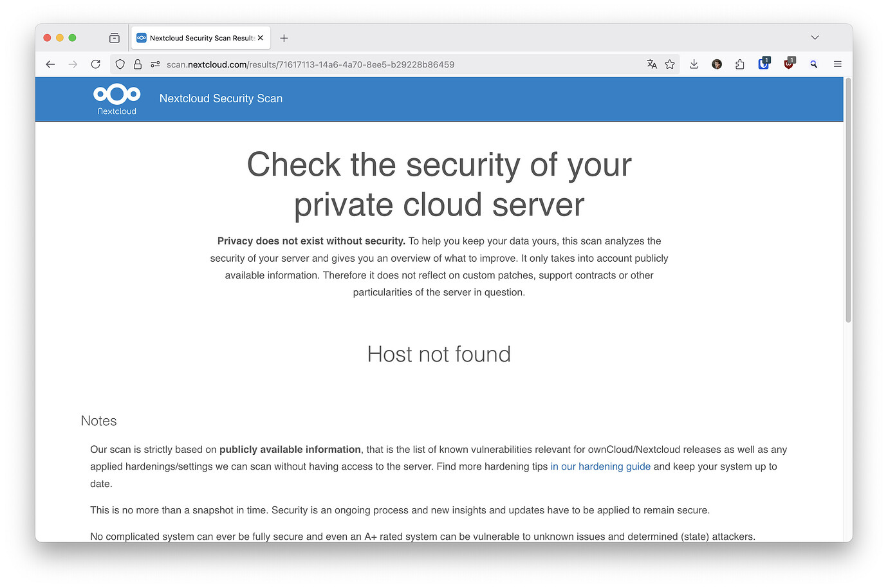The image size is (888, 588).
Task: Open the hamburger application menu
Action: point(837,64)
